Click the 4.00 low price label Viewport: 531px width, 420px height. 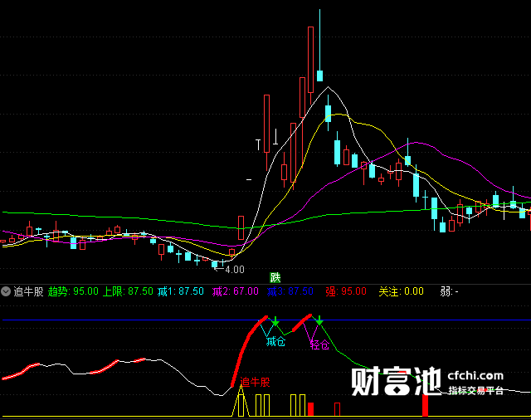(x=235, y=270)
